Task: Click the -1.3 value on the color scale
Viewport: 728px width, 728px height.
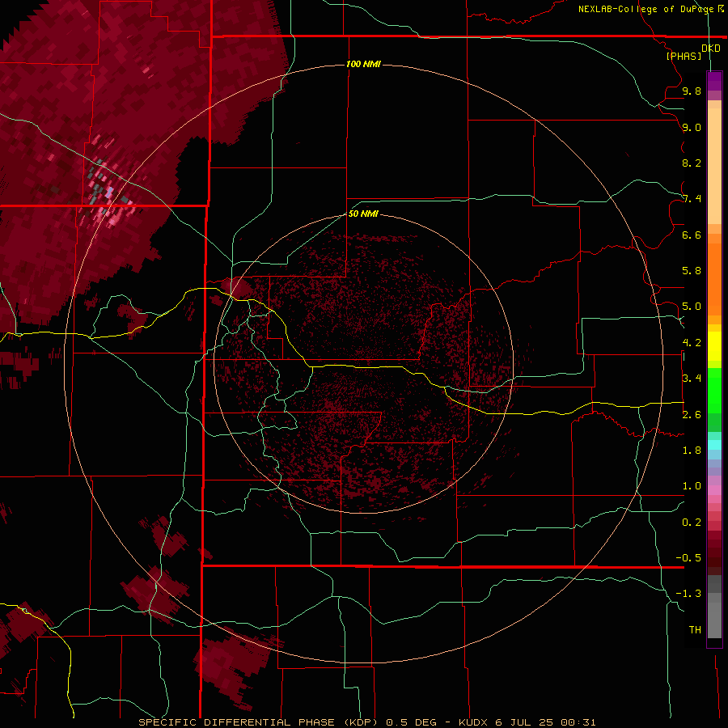Action: [x=688, y=594]
